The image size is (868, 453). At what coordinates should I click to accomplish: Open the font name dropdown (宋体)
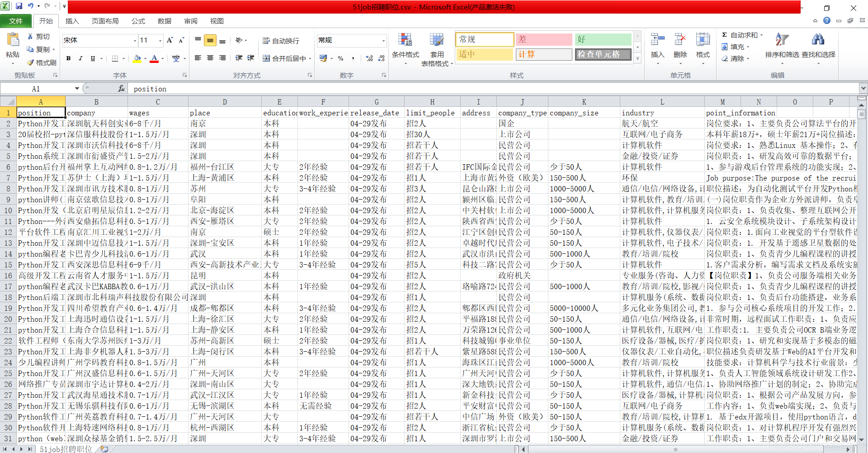tap(135, 41)
